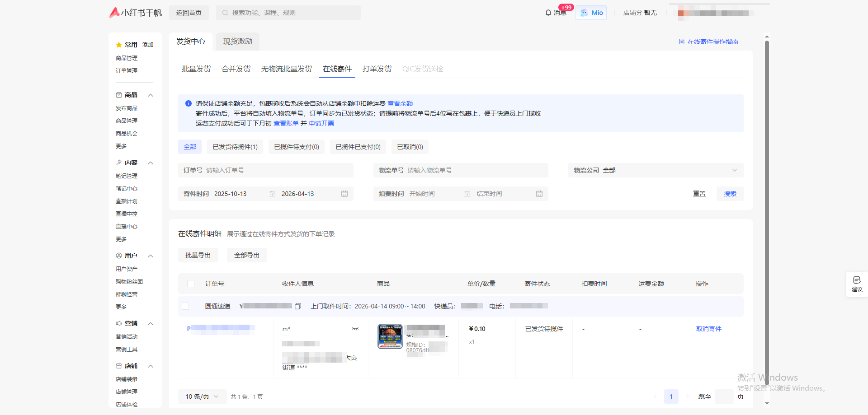This screenshot has height=415, width=868.
Task: Open the 10 条/页 page size dropdown
Action: pos(202,396)
